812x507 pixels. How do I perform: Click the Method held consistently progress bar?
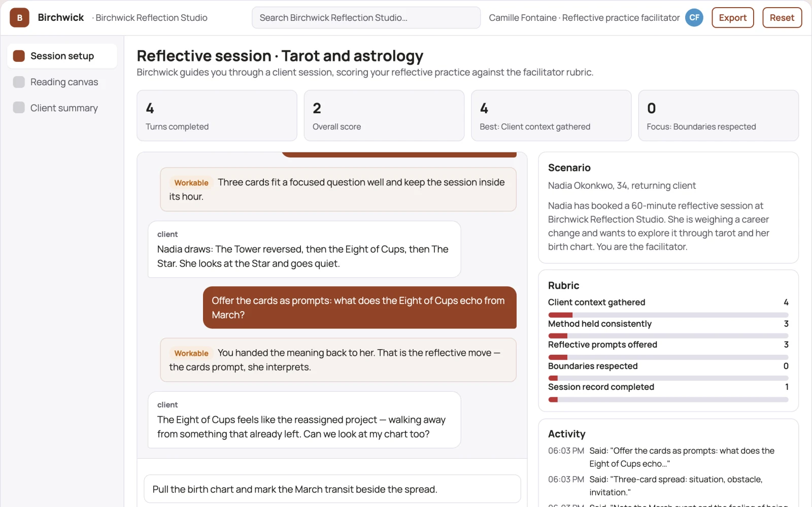pos(668,336)
